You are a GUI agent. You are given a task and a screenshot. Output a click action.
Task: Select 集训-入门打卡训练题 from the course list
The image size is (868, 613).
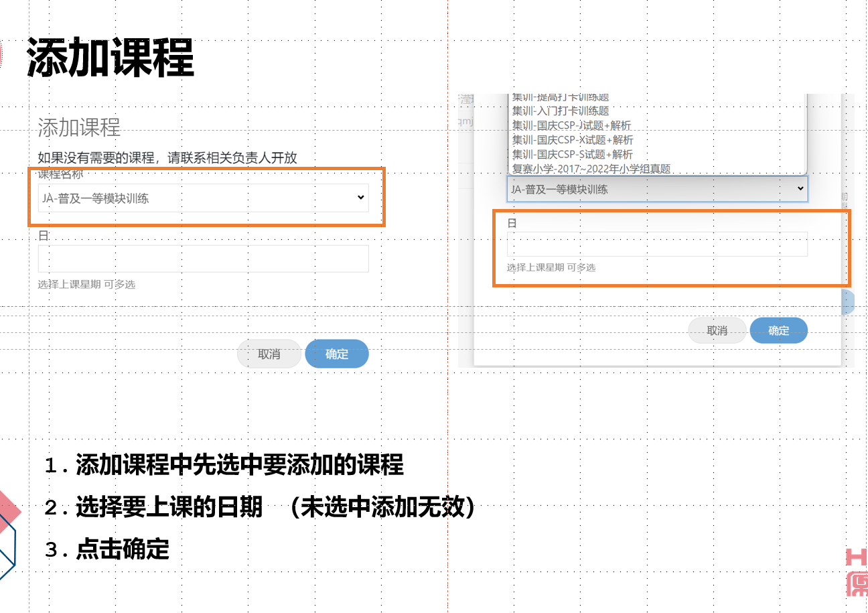tap(561, 111)
